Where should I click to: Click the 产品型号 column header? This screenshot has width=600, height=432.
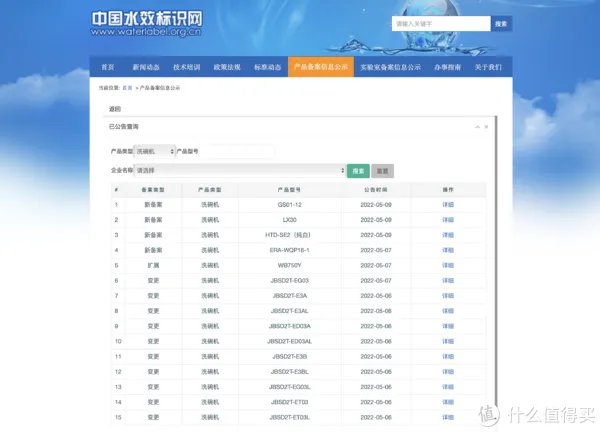point(289,190)
